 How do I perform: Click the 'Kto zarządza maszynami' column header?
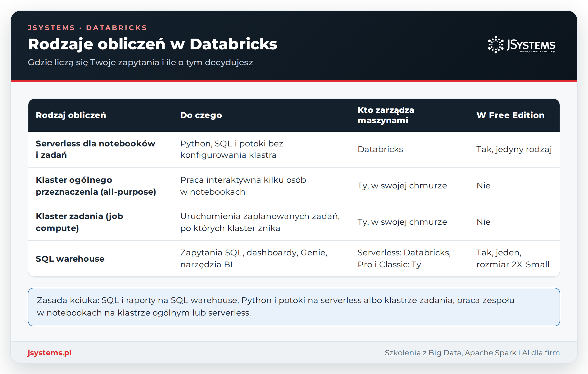[x=386, y=115]
